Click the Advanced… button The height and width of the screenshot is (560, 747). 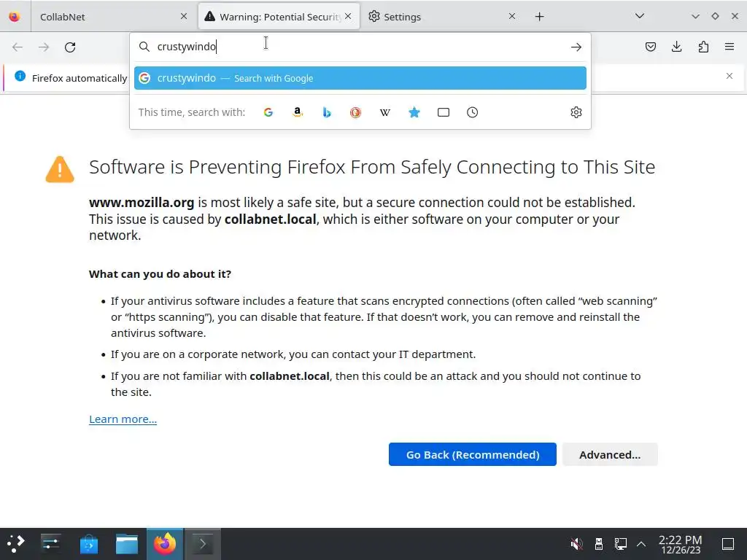610,455
